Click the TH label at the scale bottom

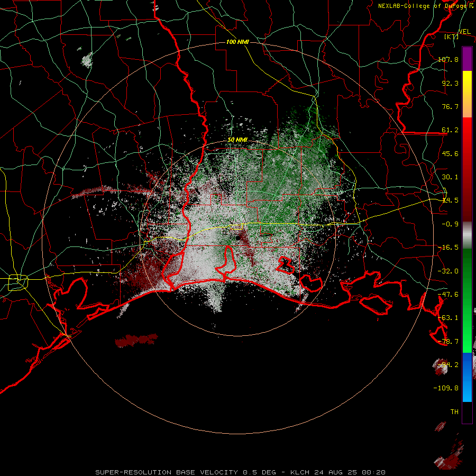pos(454,412)
